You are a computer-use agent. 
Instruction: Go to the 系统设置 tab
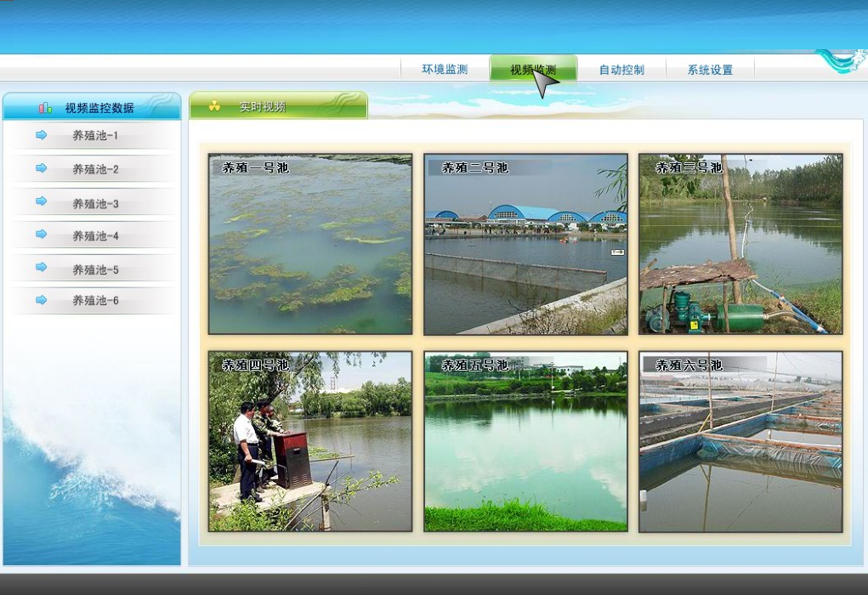710,69
